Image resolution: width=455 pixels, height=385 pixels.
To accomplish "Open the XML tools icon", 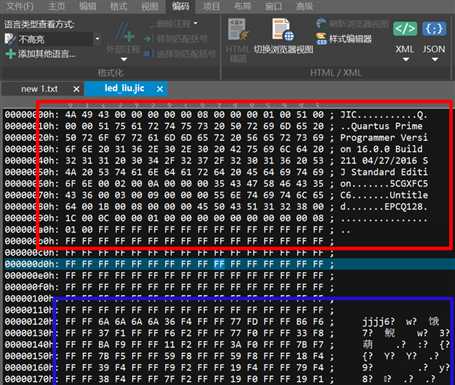I will pyautogui.click(x=405, y=29).
